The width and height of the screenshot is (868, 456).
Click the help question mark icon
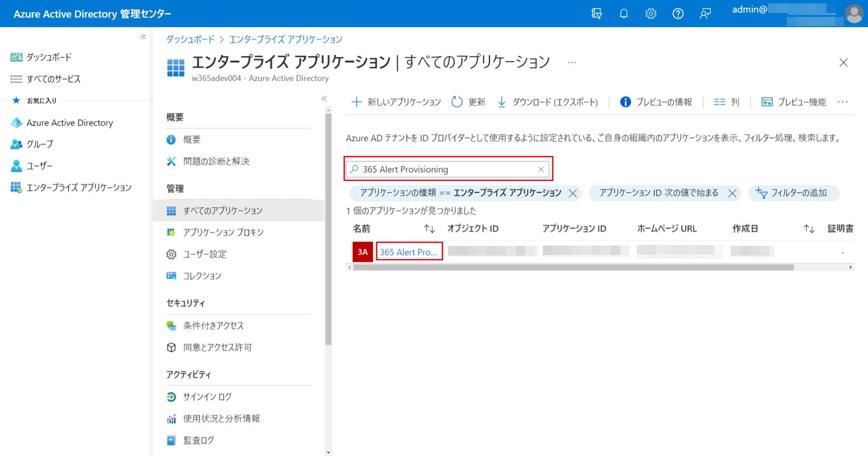point(678,14)
